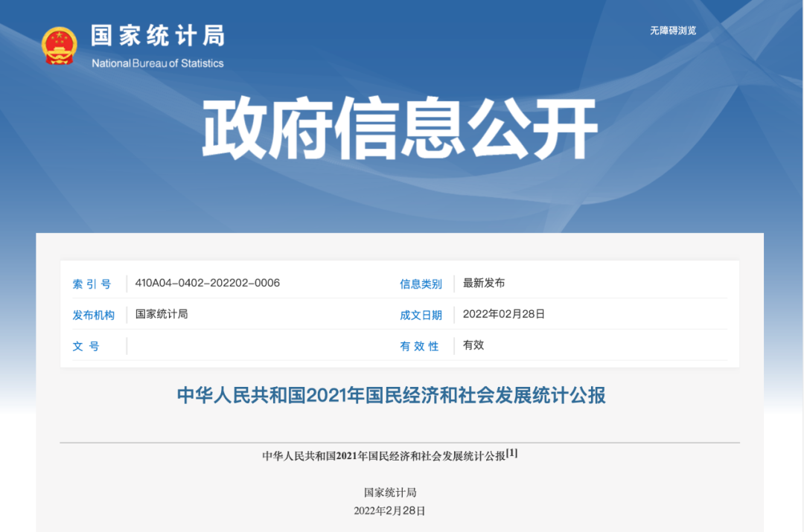
Task: Click the 文号 label
Action: click(86, 347)
